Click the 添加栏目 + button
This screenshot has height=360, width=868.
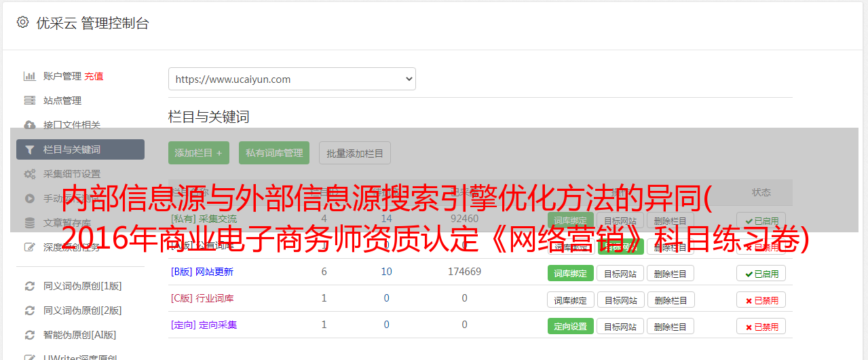(x=199, y=153)
